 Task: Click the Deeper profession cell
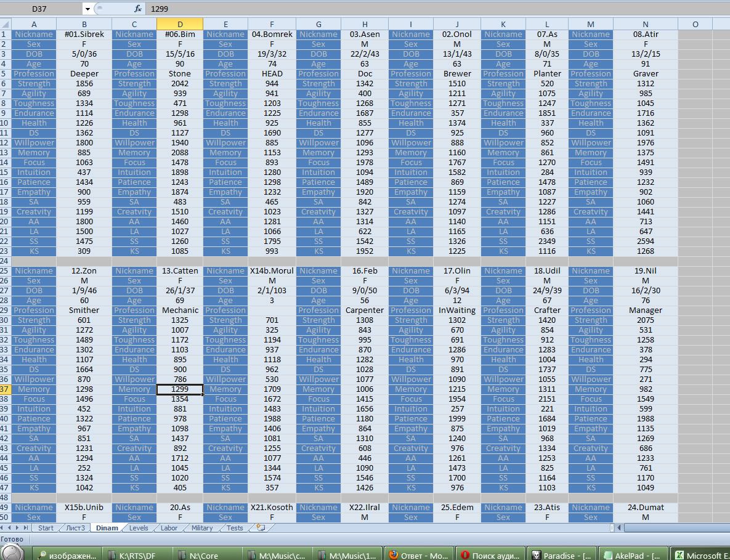click(84, 73)
